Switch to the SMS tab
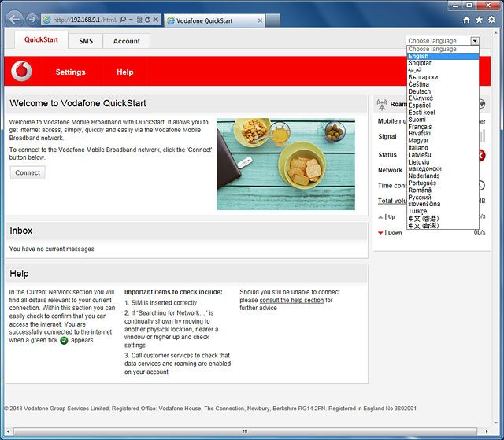The height and width of the screenshot is (440, 504). point(86,41)
